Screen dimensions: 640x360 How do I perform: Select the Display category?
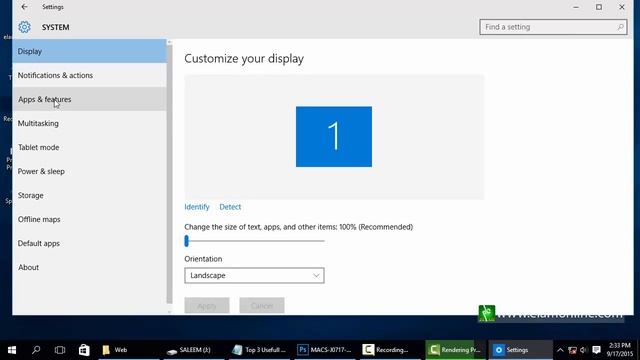tap(89, 51)
